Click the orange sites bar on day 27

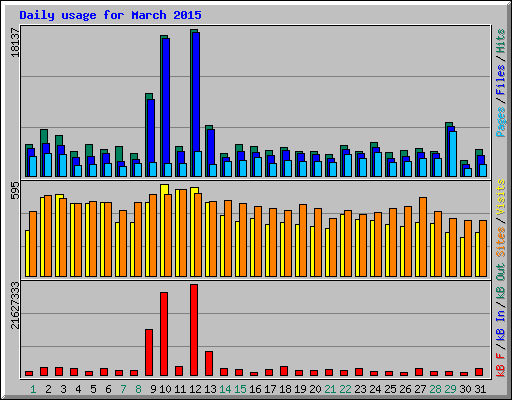coord(423,237)
